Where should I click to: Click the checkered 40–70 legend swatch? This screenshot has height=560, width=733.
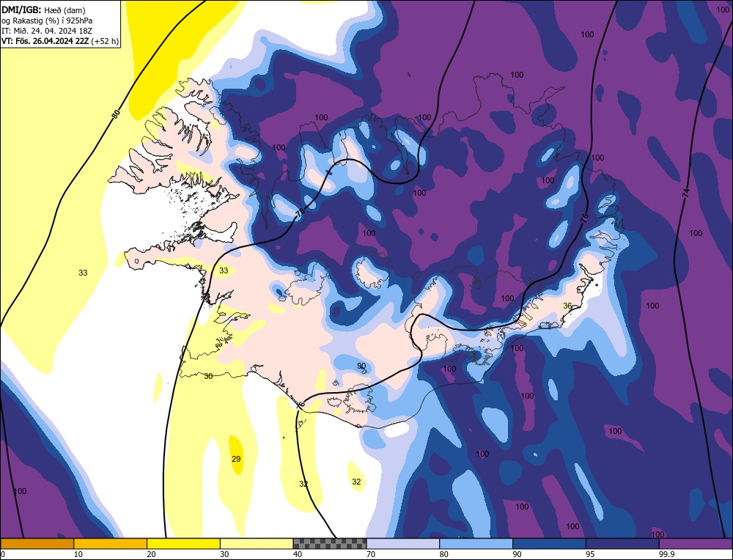tap(330, 543)
